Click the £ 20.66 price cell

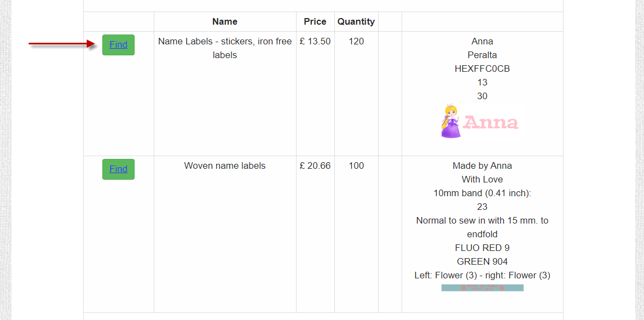315,166
